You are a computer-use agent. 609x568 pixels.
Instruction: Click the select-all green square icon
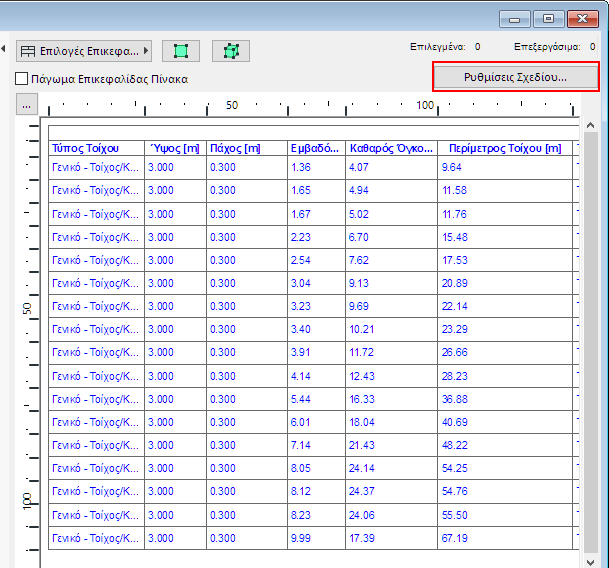tap(181, 51)
